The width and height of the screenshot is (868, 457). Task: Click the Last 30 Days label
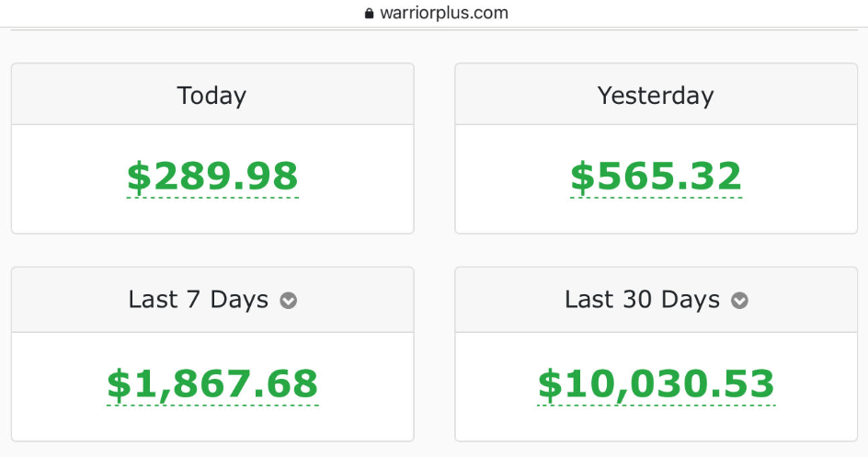[642, 300]
